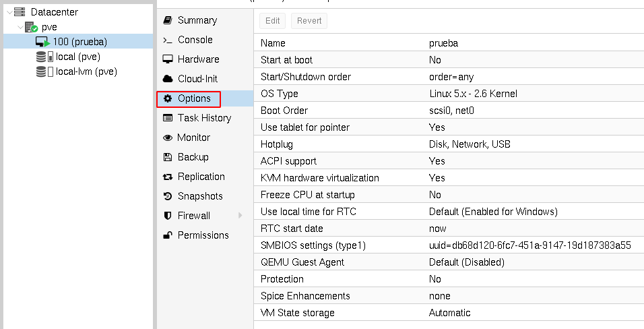This screenshot has height=329, width=644.
Task: Click the Backup floppy disk icon
Action: tap(168, 157)
